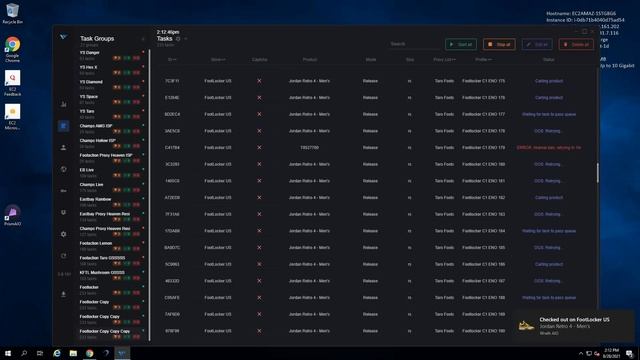Viewport: 640px width, 360px height.
Task: Open Chrome from the taskbar
Action: 89,353
